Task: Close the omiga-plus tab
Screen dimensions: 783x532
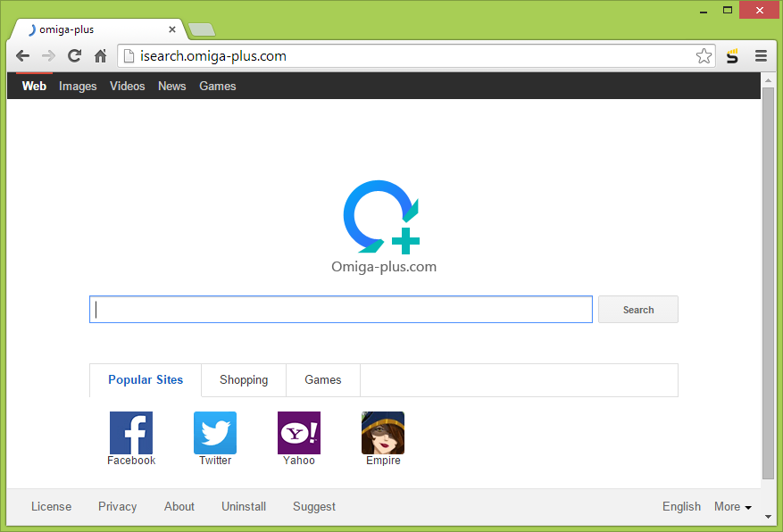Action: pyautogui.click(x=172, y=29)
